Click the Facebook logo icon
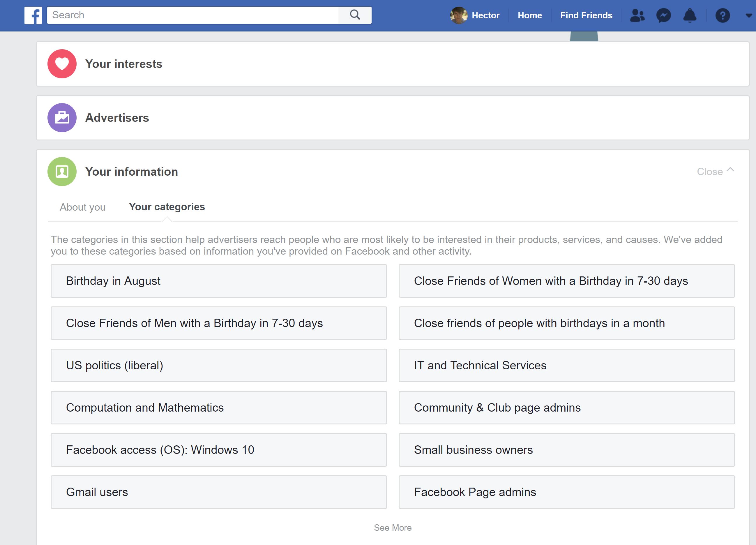 [33, 15]
